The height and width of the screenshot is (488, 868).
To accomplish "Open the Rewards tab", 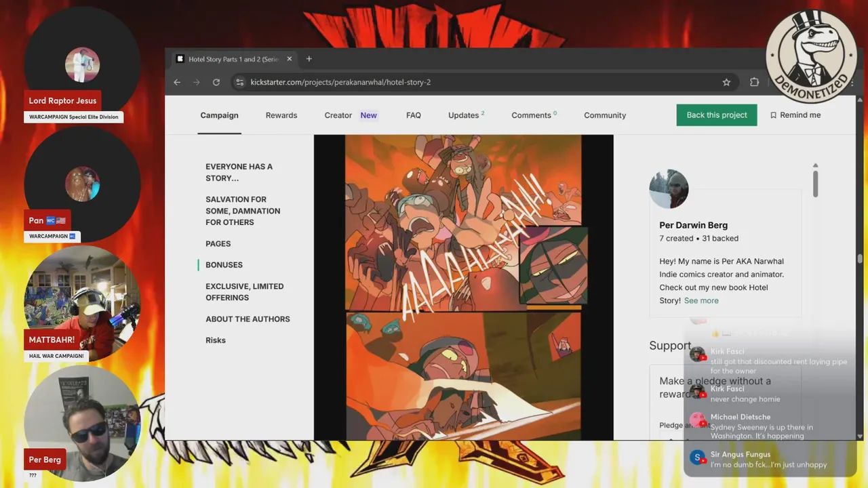I will tap(281, 115).
